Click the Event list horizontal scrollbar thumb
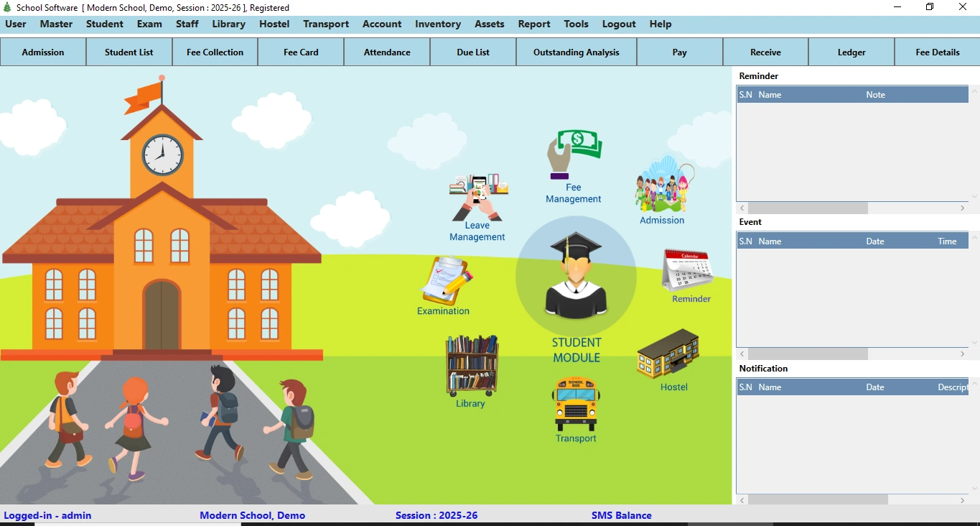Viewport: 980px width, 526px height. coord(808,354)
